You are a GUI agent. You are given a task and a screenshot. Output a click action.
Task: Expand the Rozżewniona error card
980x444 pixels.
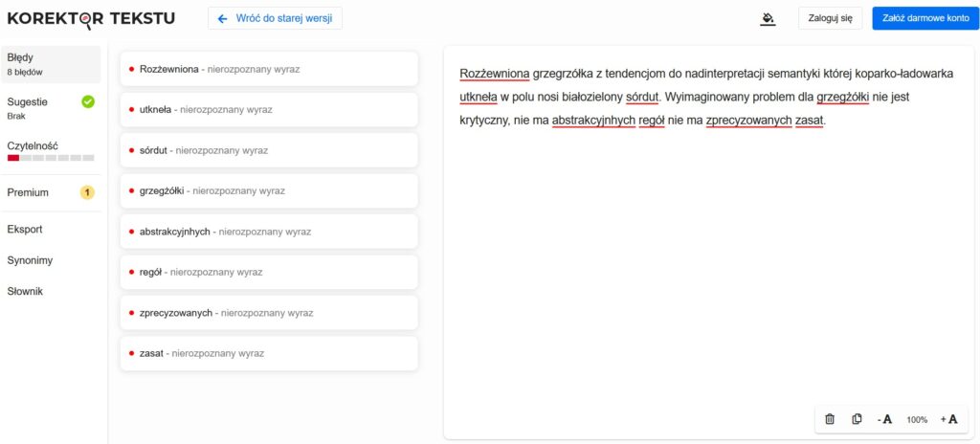269,69
